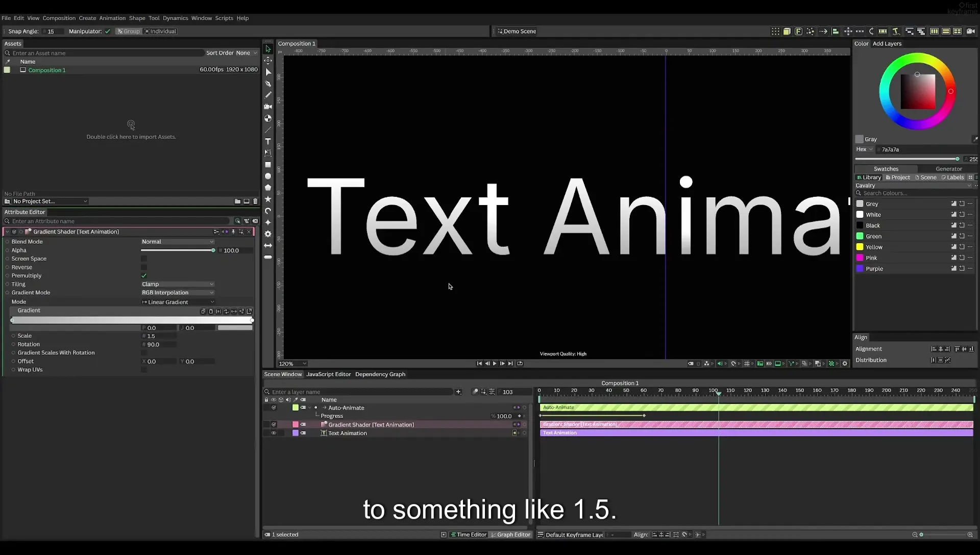Screen dimensions: 980x555
Task: Open the Sort Order dropdown
Action: coord(247,53)
